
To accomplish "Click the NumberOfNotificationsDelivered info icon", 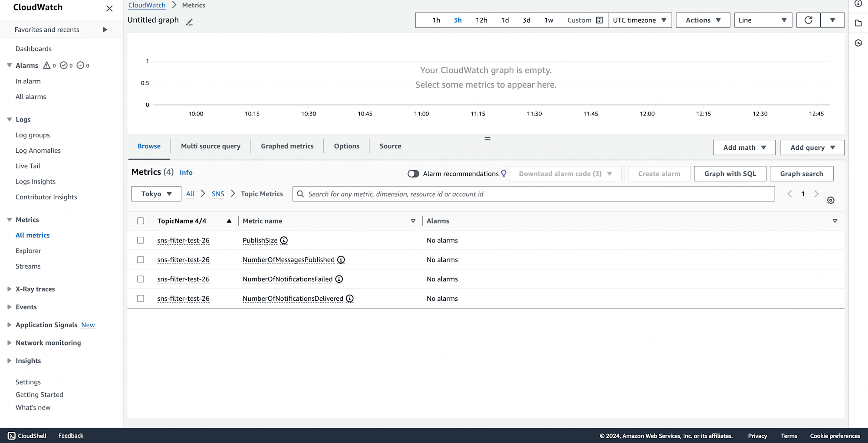I will pos(350,299).
